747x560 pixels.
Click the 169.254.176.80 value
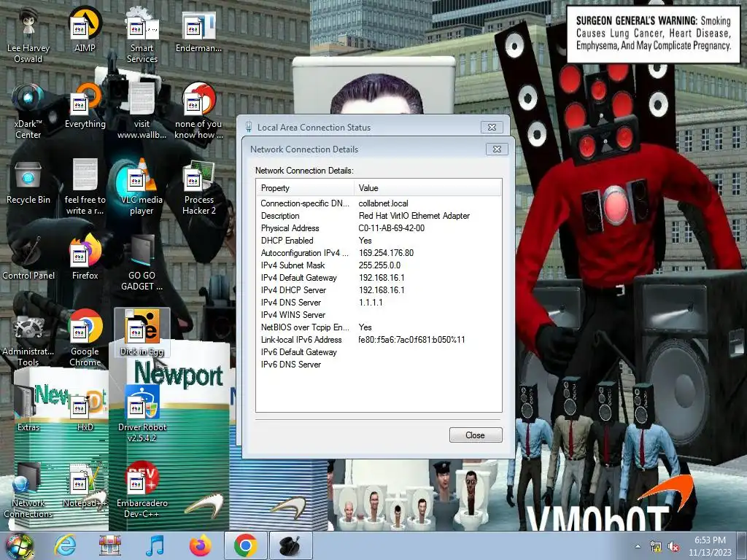pyautogui.click(x=386, y=253)
